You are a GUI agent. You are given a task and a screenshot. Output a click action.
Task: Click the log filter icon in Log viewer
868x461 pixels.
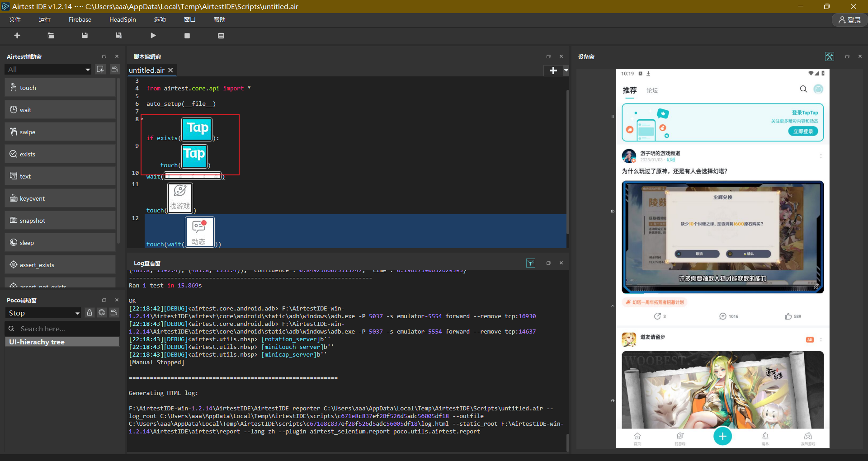531,263
